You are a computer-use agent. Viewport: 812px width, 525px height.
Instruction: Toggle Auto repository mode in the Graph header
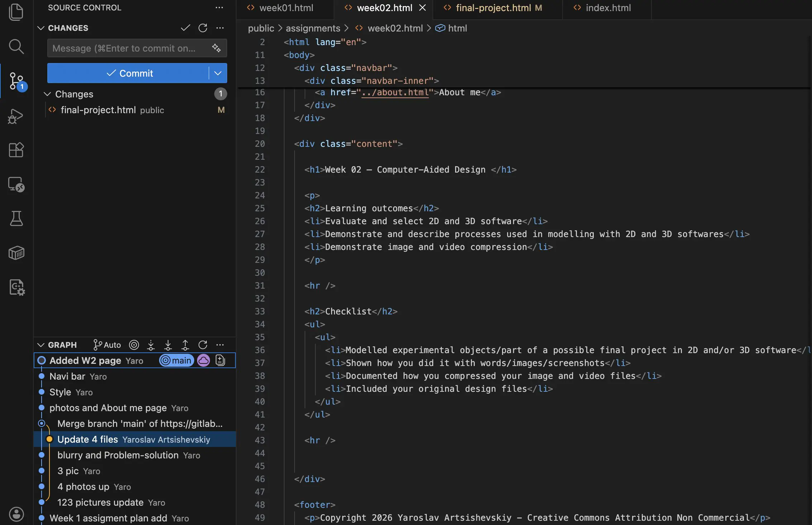(106, 345)
